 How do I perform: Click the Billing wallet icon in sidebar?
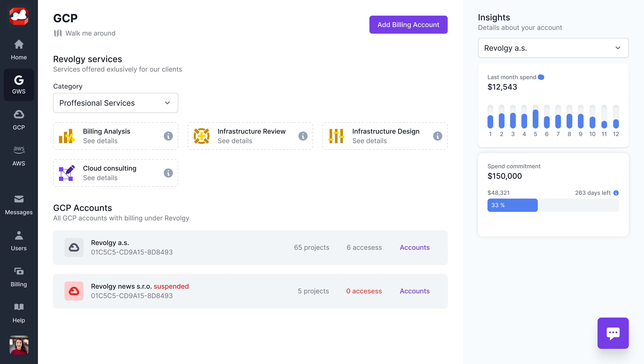19,271
